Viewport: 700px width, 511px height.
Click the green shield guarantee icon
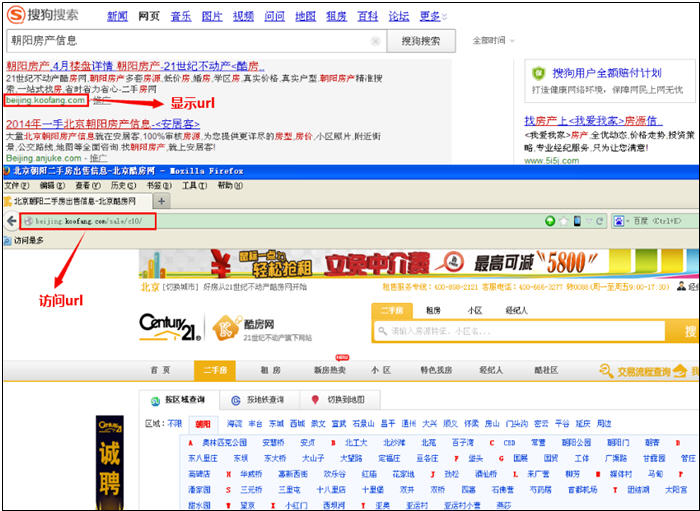pos(539,73)
